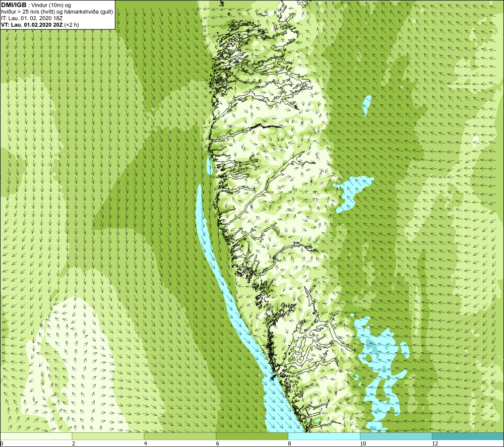Click the 4–6 m/s medium green band
The image size is (504, 447).
(180, 436)
